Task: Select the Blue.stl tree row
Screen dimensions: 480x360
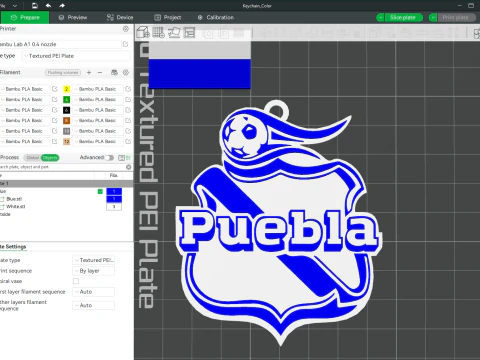Action: click(67, 199)
